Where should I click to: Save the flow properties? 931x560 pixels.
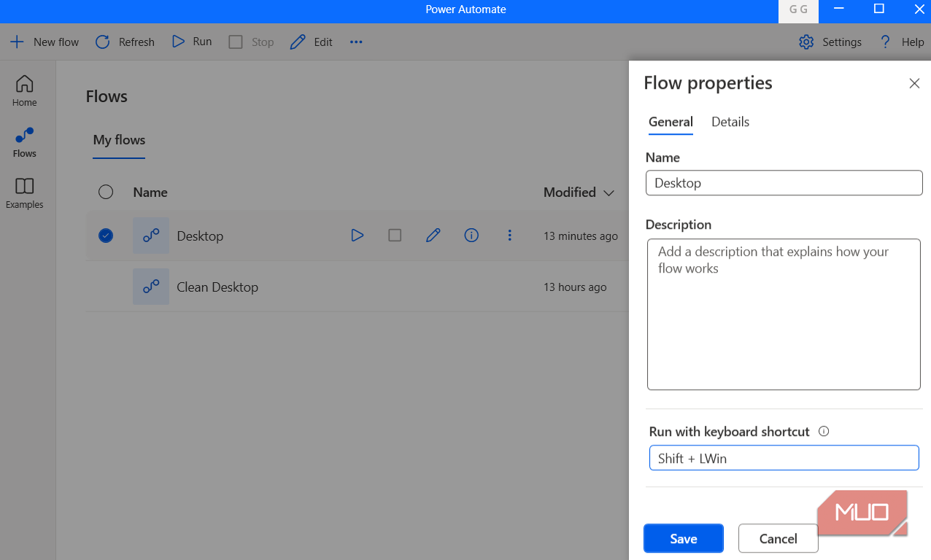click(x=684, y=539)
